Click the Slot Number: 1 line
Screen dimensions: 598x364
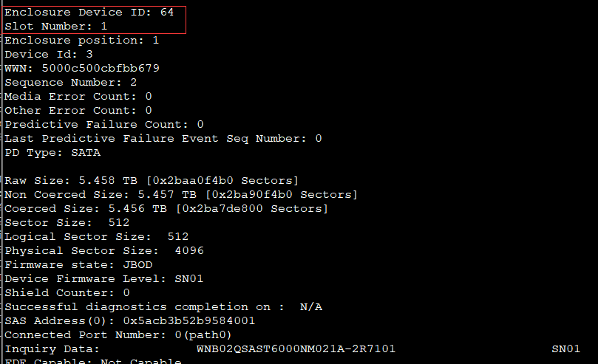point(55,27)
